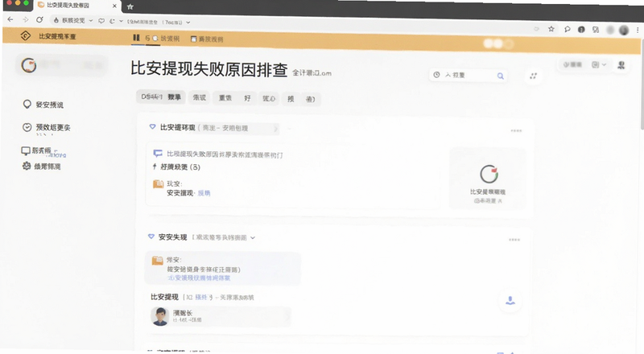Image resolution: width=644 pixels, height=354 pixels.
Task: Click the blue chat icon in first card
Action: pyautogui.click(x=158, y=154)
